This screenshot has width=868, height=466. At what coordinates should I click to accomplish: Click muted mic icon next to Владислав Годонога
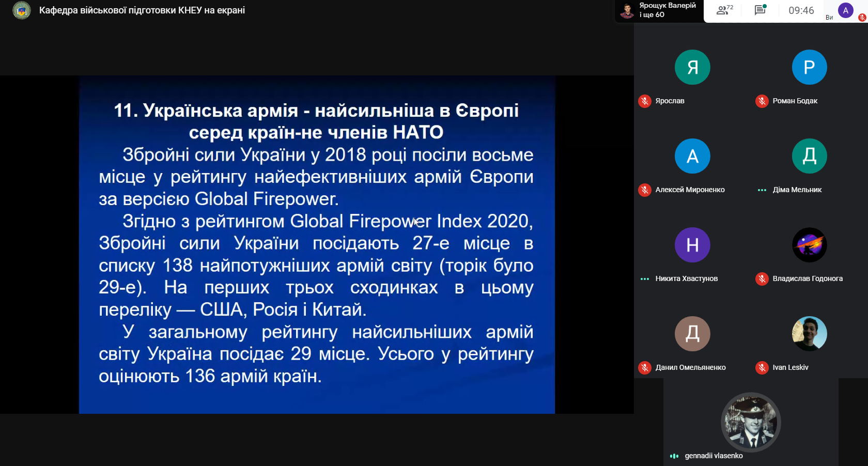pos(762,279)
